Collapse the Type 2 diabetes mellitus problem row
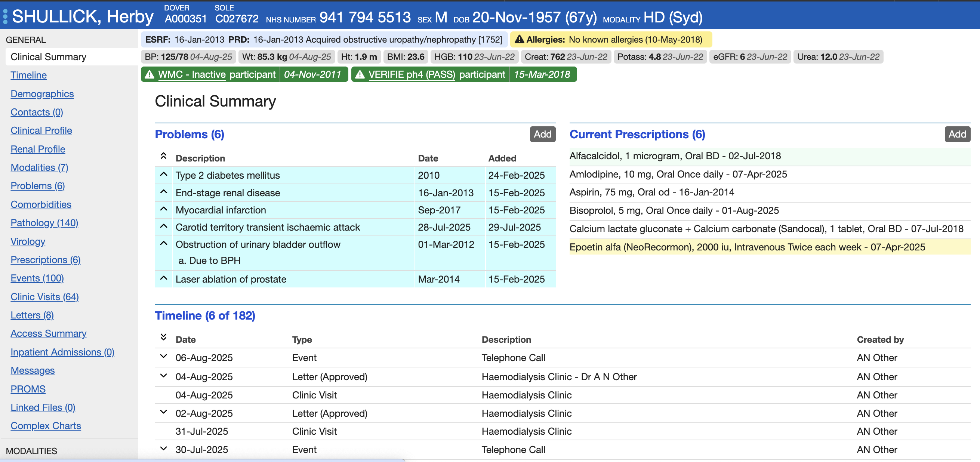 pyautogui.click(x=163, y=174)
